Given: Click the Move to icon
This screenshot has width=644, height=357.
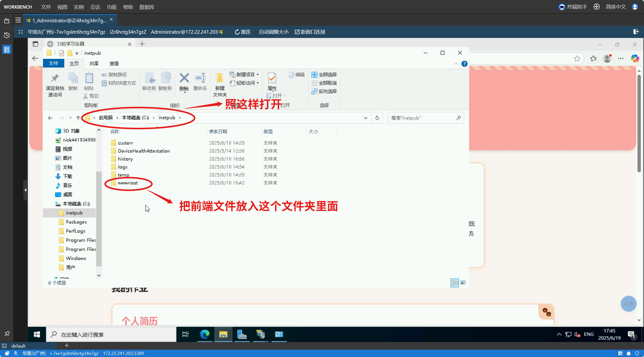Looking at the screenshot, I should pyautogui.click(x=150, y=78).
